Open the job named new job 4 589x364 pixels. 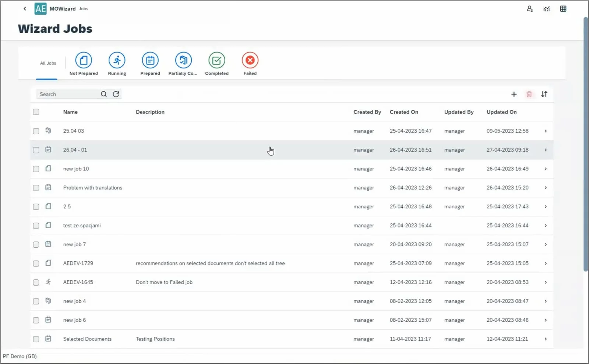coord(74,301)
